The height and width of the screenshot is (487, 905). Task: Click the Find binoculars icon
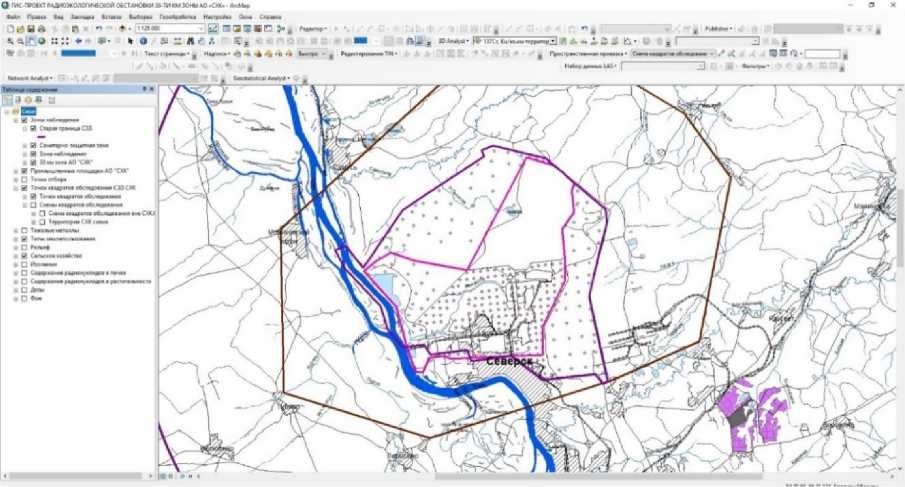pos(190,41)
